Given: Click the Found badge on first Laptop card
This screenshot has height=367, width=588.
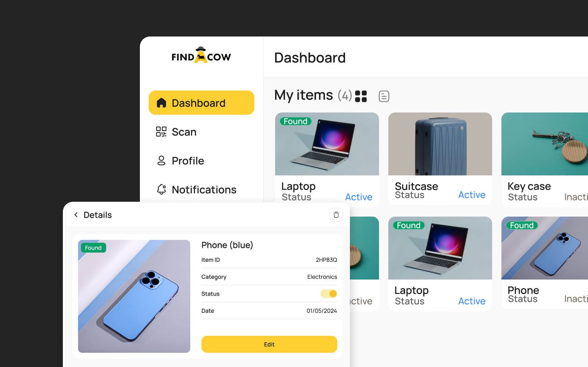Looking at the screenshot, I should click(296, 121).
